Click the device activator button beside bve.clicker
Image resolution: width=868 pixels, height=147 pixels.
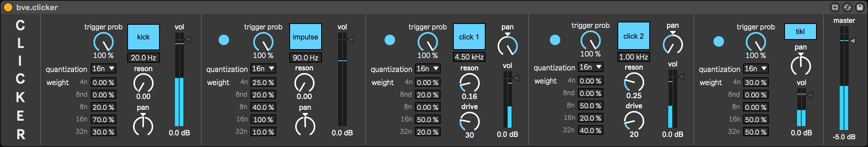coord(8,7)
